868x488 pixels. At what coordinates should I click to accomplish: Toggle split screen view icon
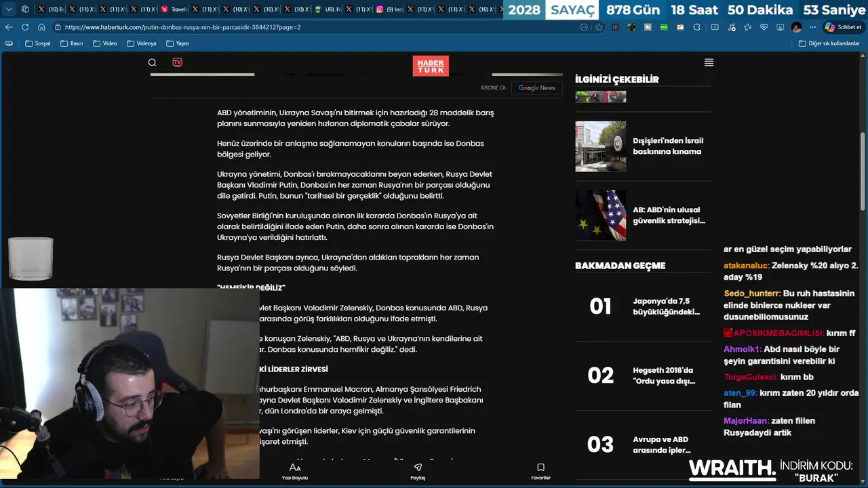pyautogui.click(x=715, y=27)
